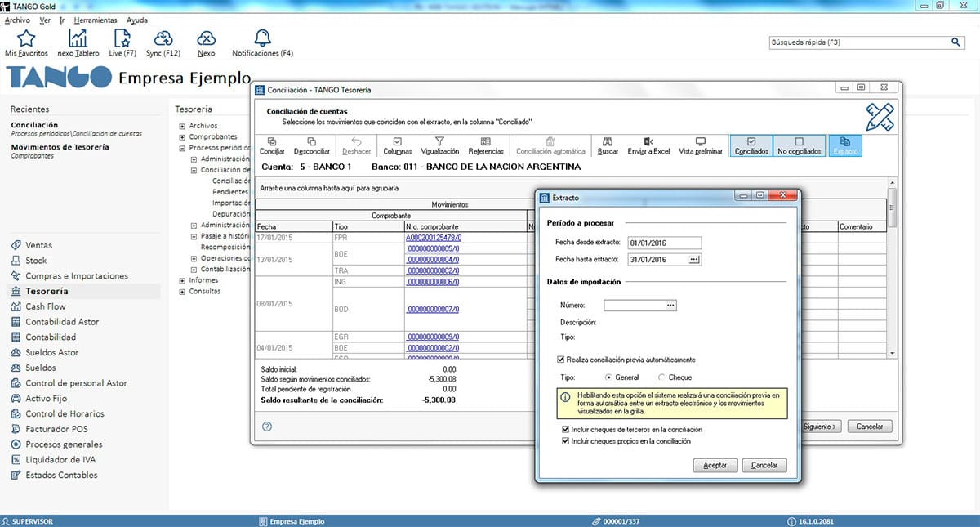
Task: Toggle Incluir cheques propios checkbox
Action: tap(566, 441)
